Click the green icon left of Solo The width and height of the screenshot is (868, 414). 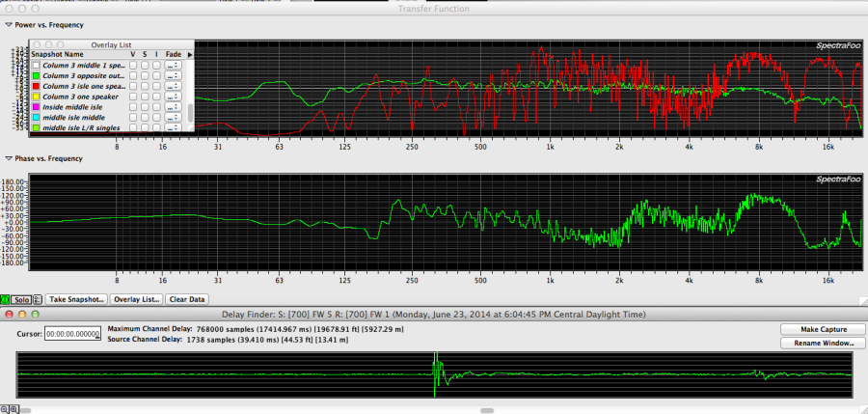(x=5, y=300)
